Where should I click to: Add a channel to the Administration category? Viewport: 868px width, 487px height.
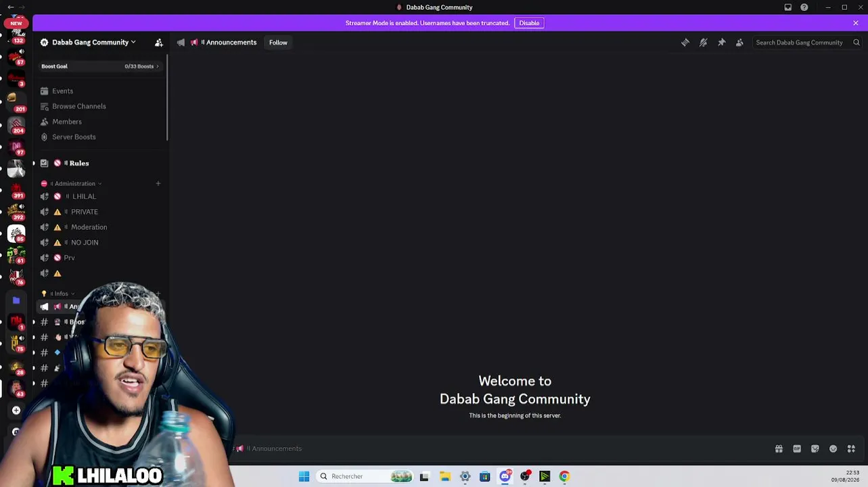coord(158,183)
